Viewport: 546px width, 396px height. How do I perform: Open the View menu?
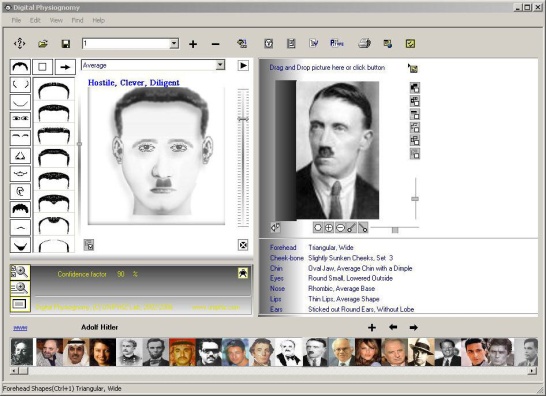coord(56,20)
